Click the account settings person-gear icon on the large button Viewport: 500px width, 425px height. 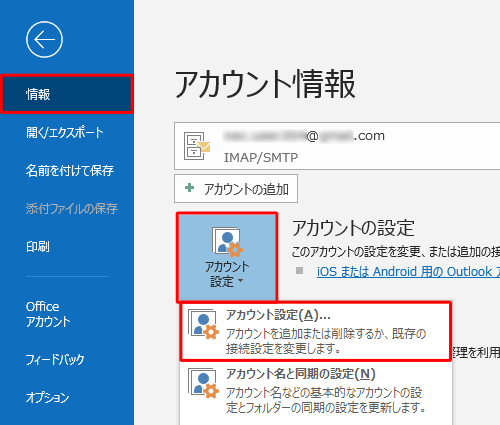[x=227, y=242]
